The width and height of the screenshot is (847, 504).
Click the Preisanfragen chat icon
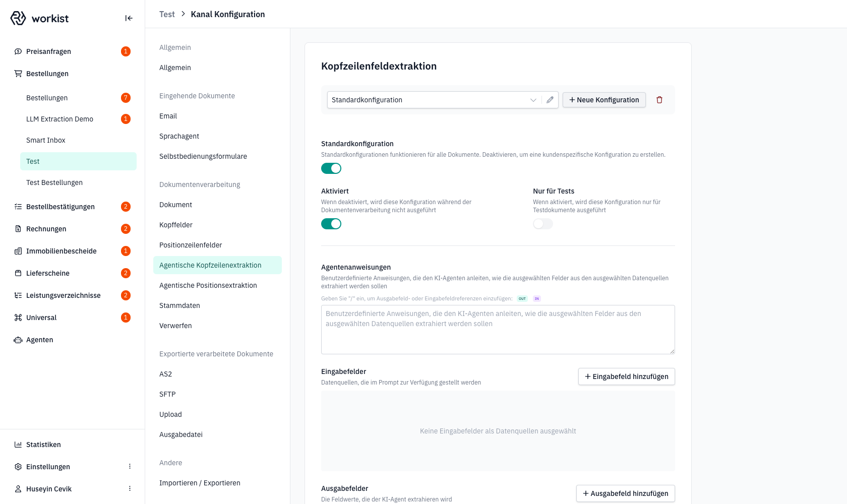(x=18, y=51)
